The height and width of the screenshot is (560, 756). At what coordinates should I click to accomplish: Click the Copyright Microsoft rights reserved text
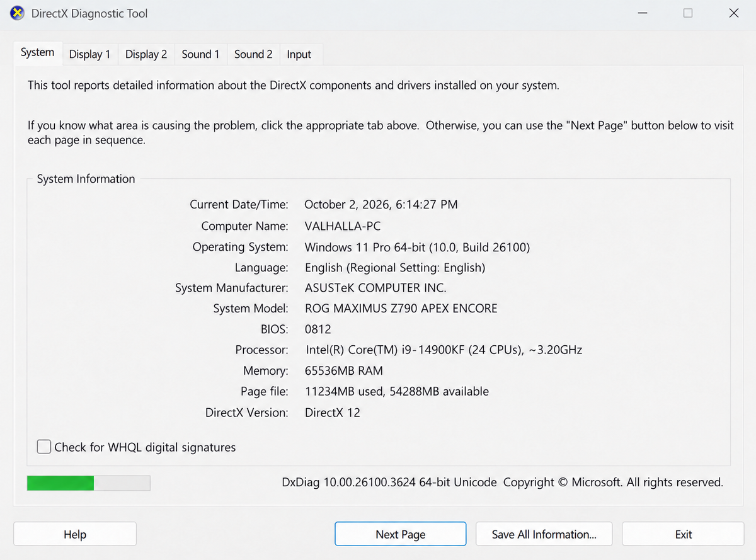coord(612,483)
